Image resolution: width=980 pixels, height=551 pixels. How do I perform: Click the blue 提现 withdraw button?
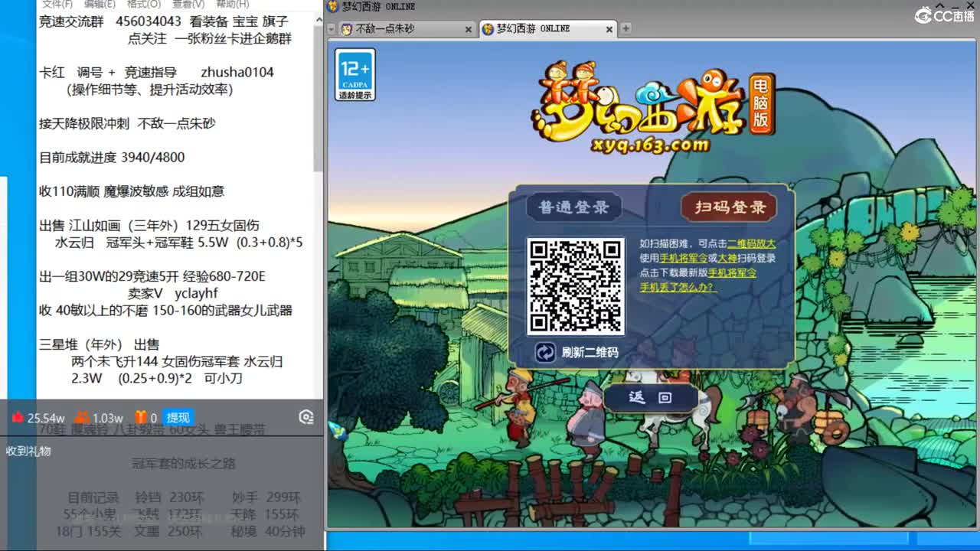pyautogui.click(x=178, y=418)
